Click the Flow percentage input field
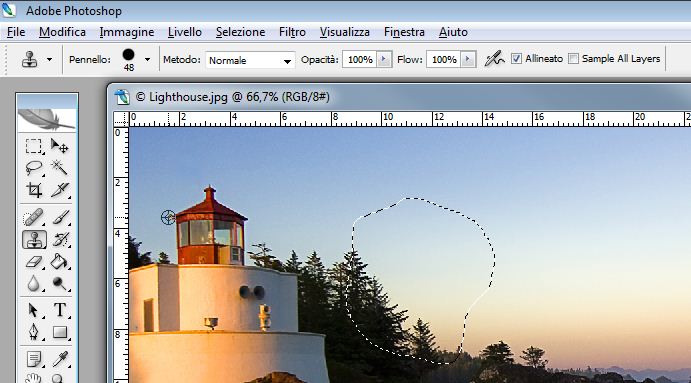 444,59
